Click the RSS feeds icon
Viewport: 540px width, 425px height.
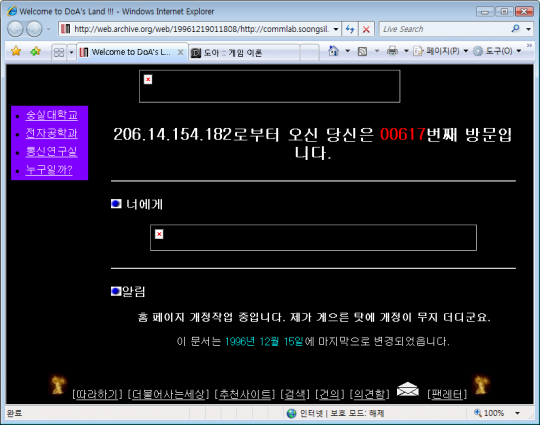(x=362, y=51)
